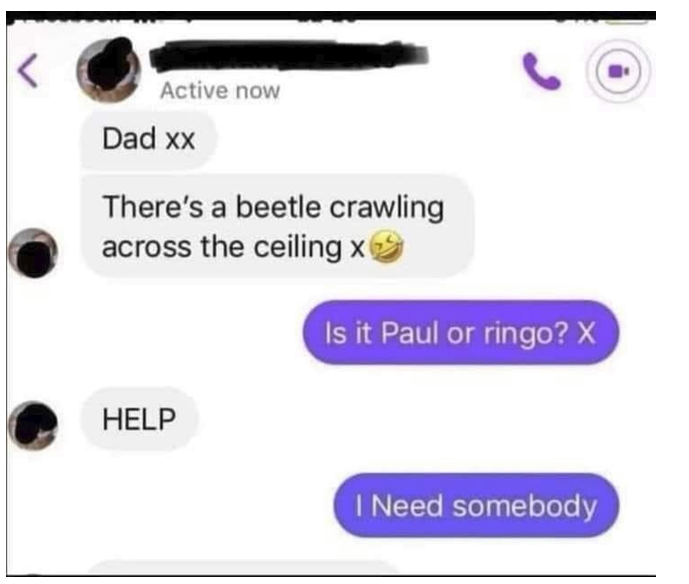Select the 'HELP' message bubble
The image size is (689, 584).
pos(139,419)
